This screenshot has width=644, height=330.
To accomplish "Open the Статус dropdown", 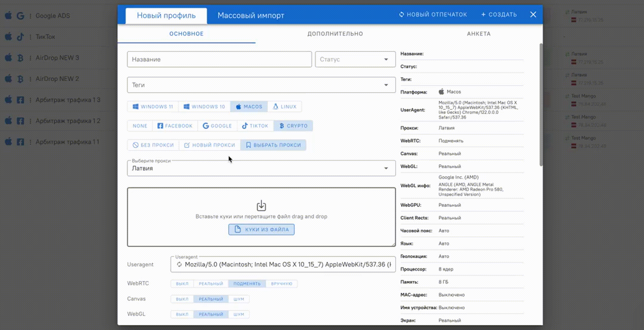I will click(355, 59).
